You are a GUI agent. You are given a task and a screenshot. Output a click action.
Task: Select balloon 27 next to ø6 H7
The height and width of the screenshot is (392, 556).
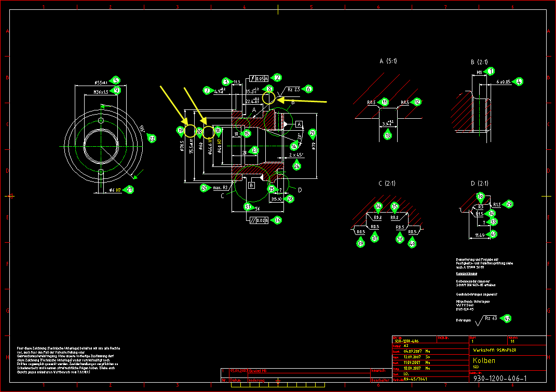coord(130,190)
